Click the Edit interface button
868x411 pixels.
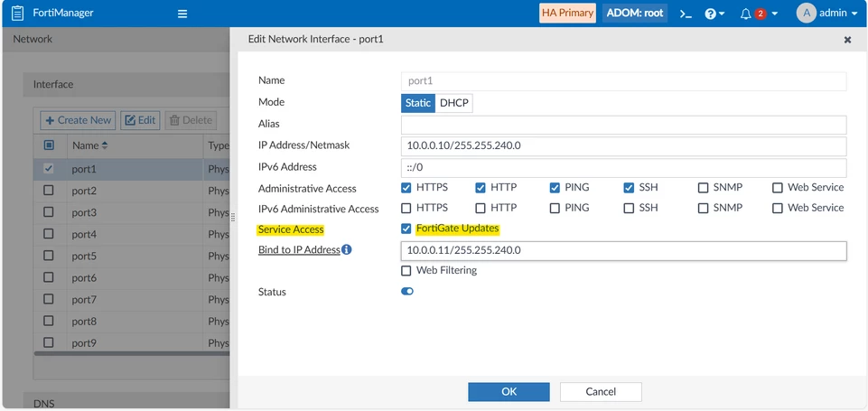click(140, 120)
